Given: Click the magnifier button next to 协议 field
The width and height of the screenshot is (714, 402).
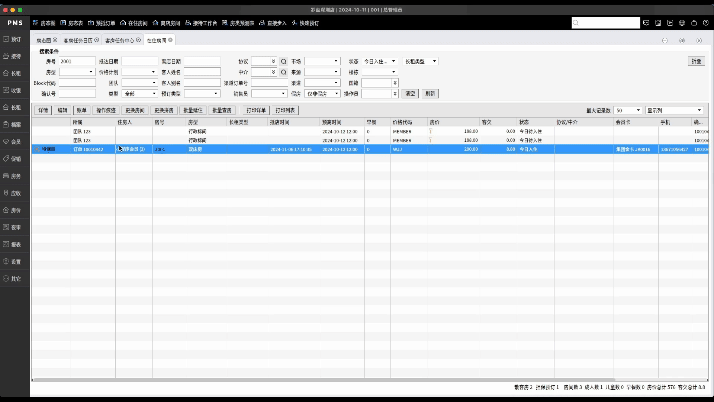Looking at the screenshot, I should [284, 61].
